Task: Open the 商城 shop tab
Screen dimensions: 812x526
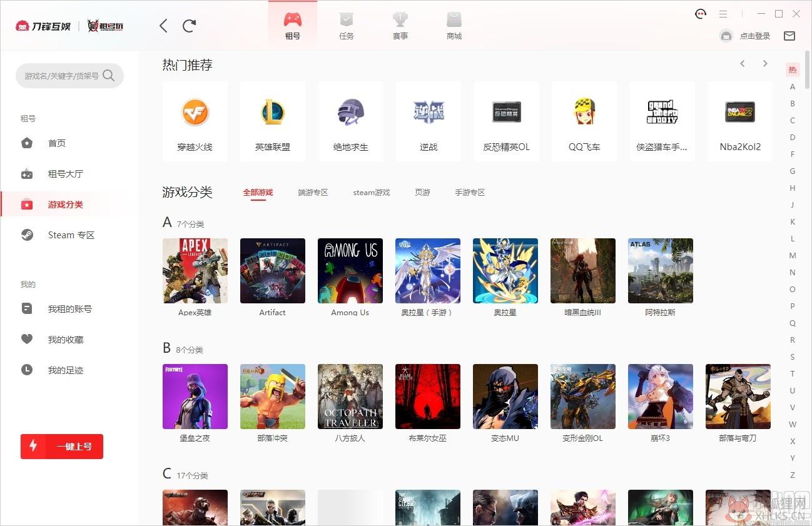Action: click(454, 25)
